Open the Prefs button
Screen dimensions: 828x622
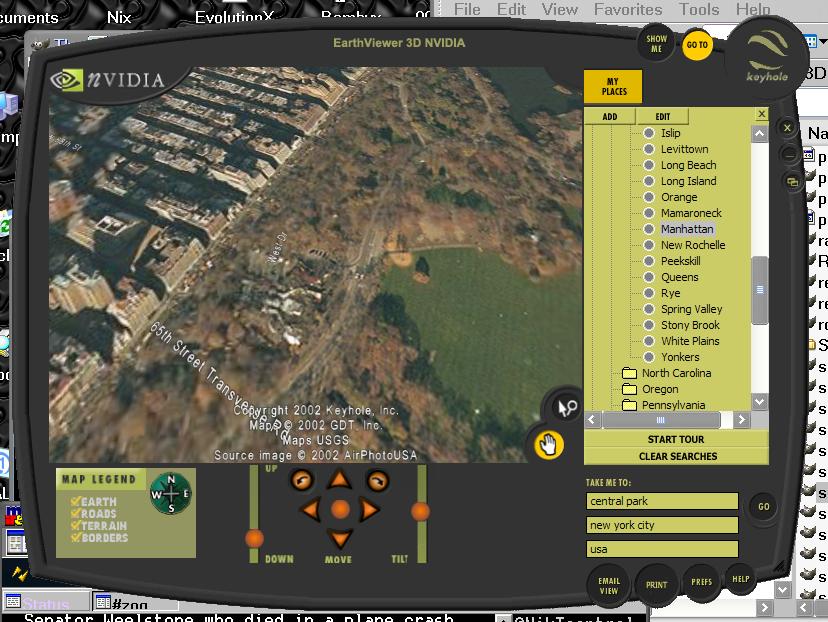tap(702, 582)
